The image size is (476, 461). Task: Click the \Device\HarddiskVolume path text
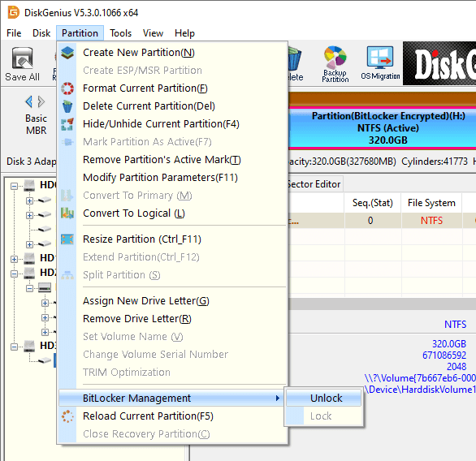tap(420, 390)
